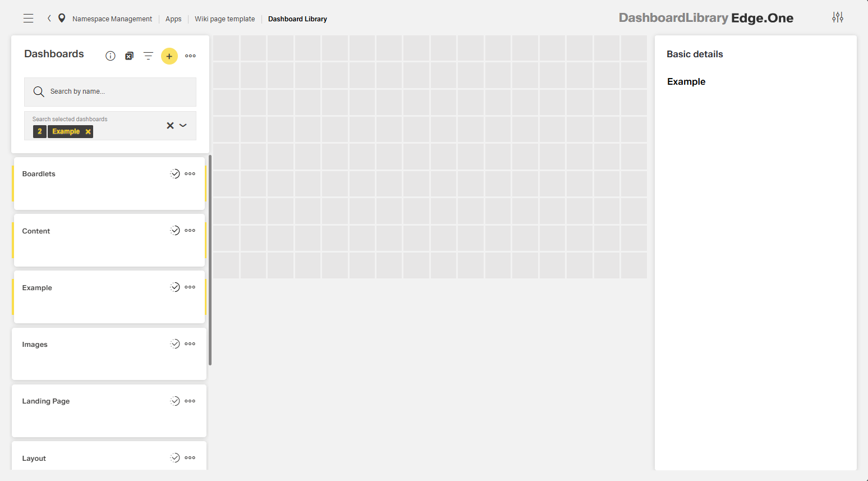Open more options for Content dashboard
The width and height of the screenshot is (868, 481).
tap(190, 231)
